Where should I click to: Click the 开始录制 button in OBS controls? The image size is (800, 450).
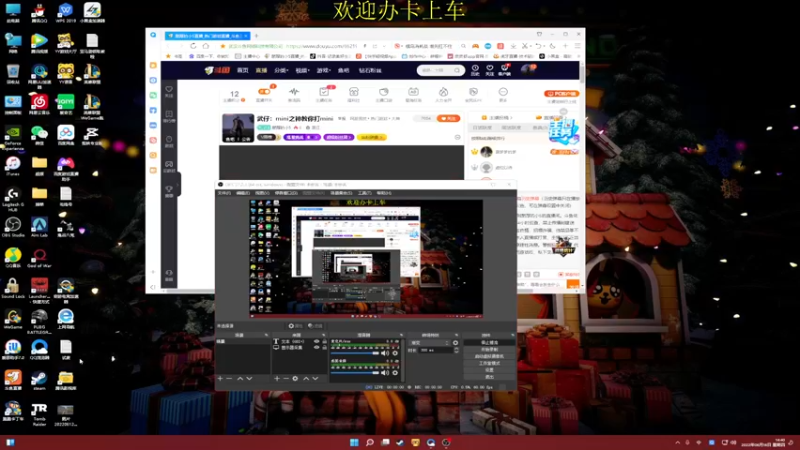pyautogui.click(x=490, y=349)
